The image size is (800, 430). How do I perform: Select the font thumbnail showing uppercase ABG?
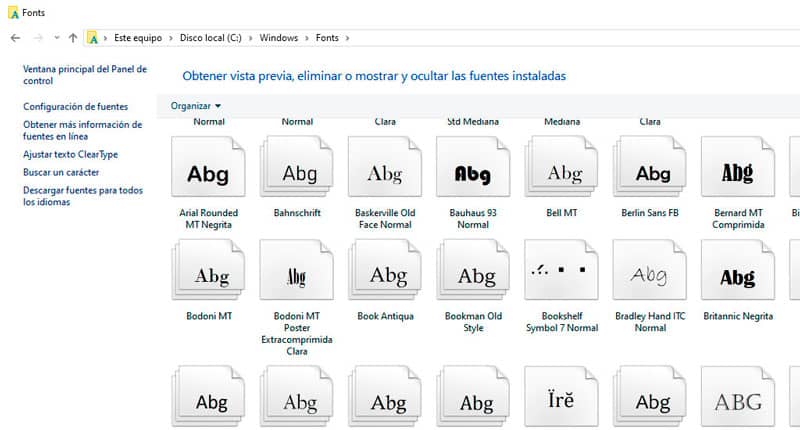[738, 396]
